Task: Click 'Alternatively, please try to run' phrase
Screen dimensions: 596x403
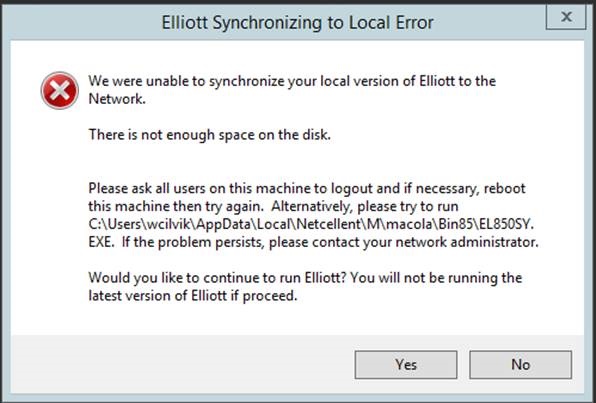Action: coord(365,206)
